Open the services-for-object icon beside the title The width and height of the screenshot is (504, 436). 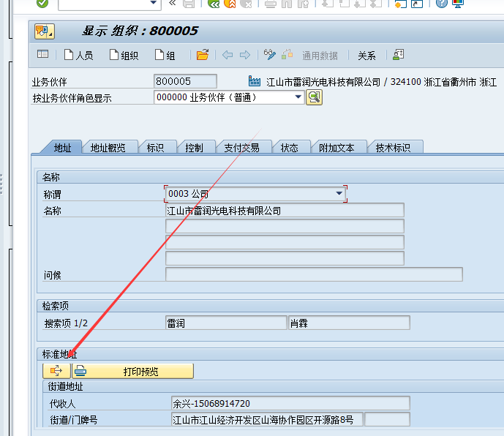(45, 31)
